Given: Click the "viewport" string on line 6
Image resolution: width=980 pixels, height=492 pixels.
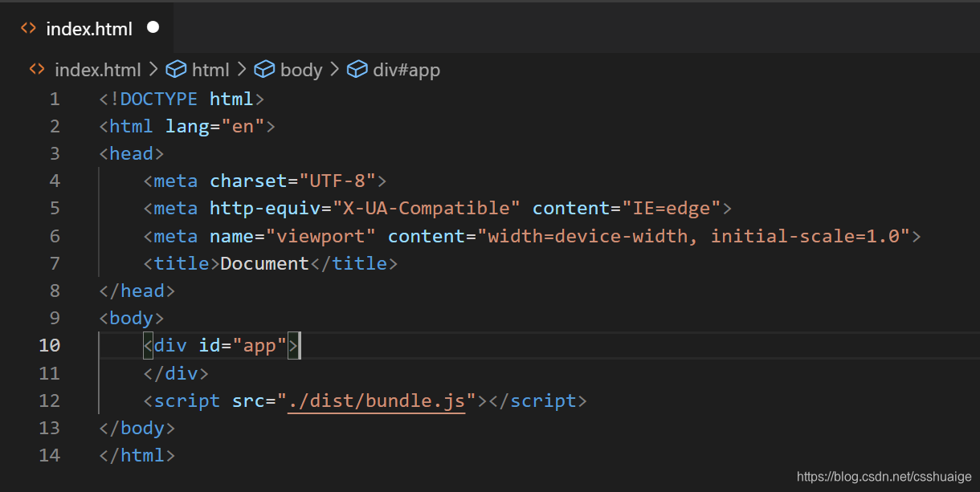Looking at the screenshot, I should coord(321,236).
